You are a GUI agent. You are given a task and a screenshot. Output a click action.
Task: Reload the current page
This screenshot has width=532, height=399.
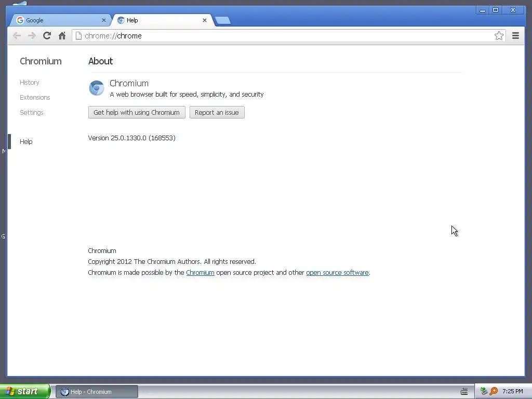(x=47, y=35)
